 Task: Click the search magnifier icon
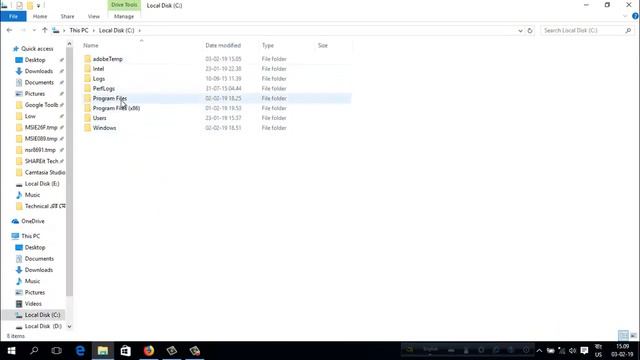click(x=628, y=30)
